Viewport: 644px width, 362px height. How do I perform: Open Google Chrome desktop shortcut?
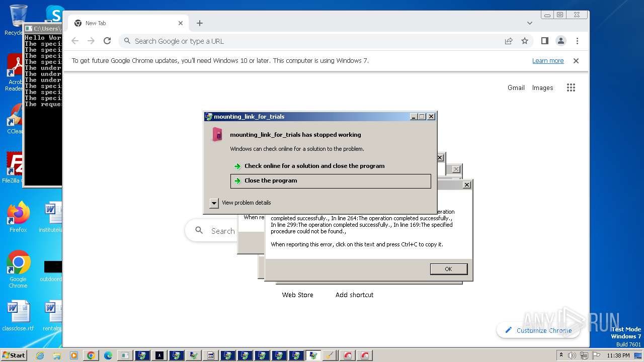pyautogui.click(x=18, y=269)
